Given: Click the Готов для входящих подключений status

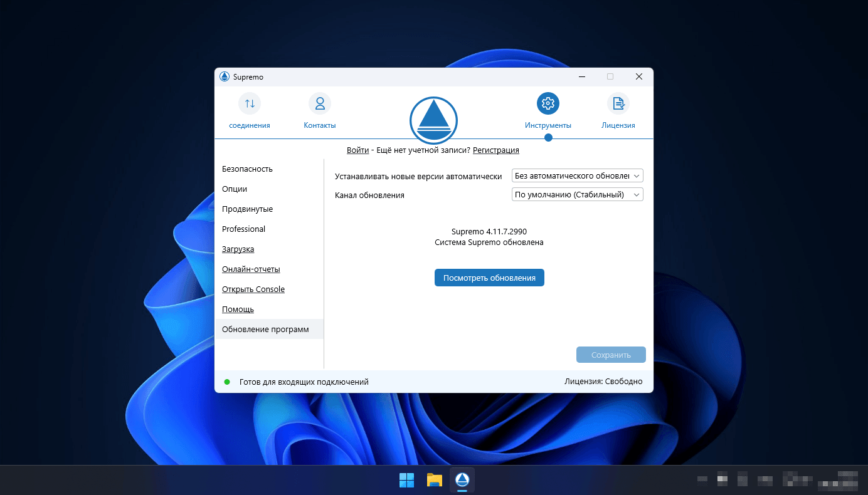Looking at the screenshot, I should click(x=304, y=382).
